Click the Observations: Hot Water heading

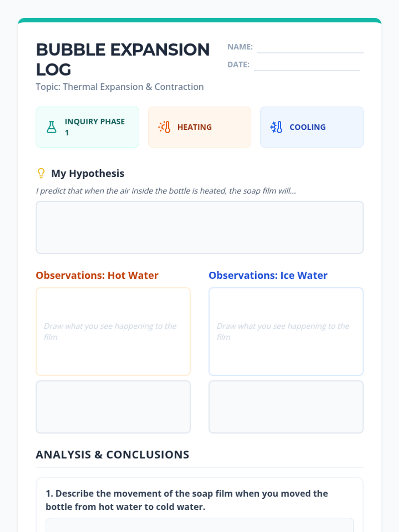(97, 275)
